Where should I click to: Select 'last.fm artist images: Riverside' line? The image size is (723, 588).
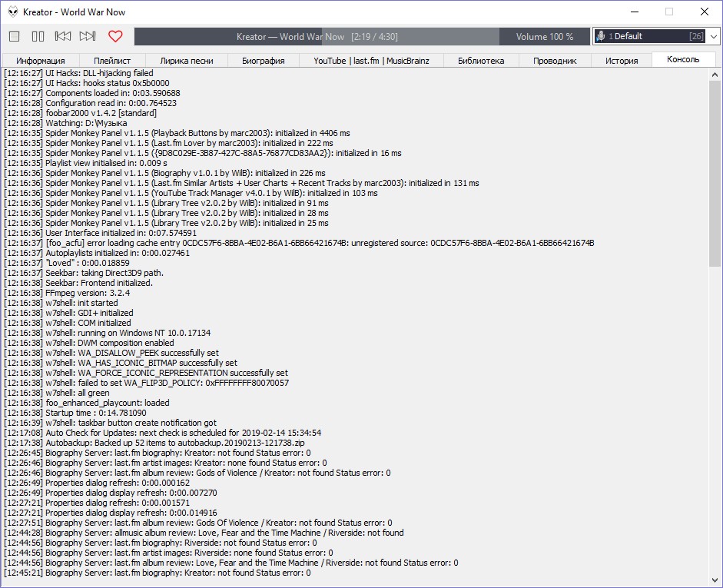[168, 553]
